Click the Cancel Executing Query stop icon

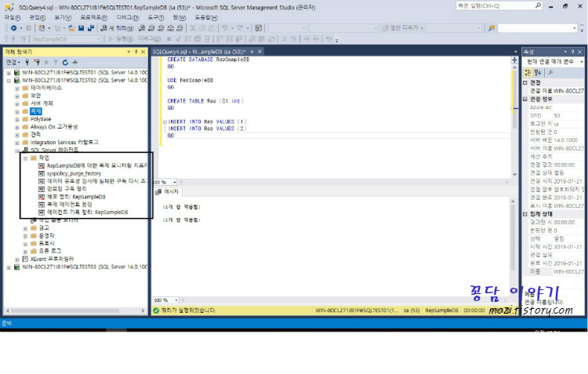(169, 39)
